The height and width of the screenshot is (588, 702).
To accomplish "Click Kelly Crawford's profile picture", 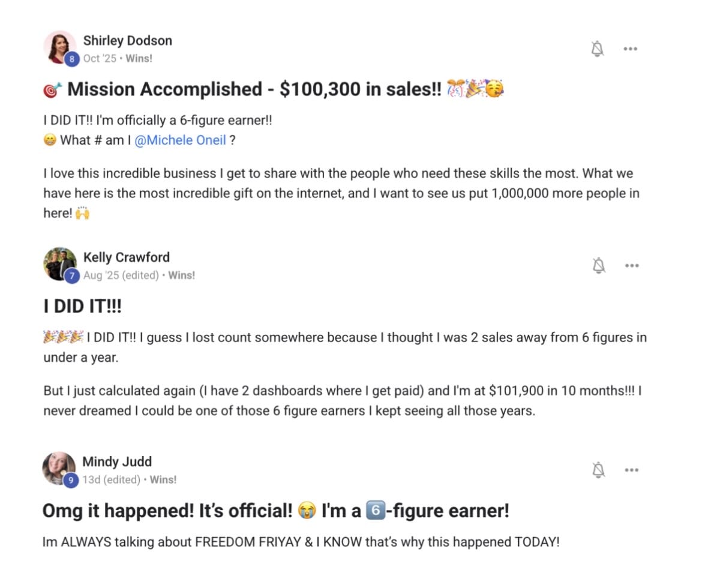I will (59, 262).
